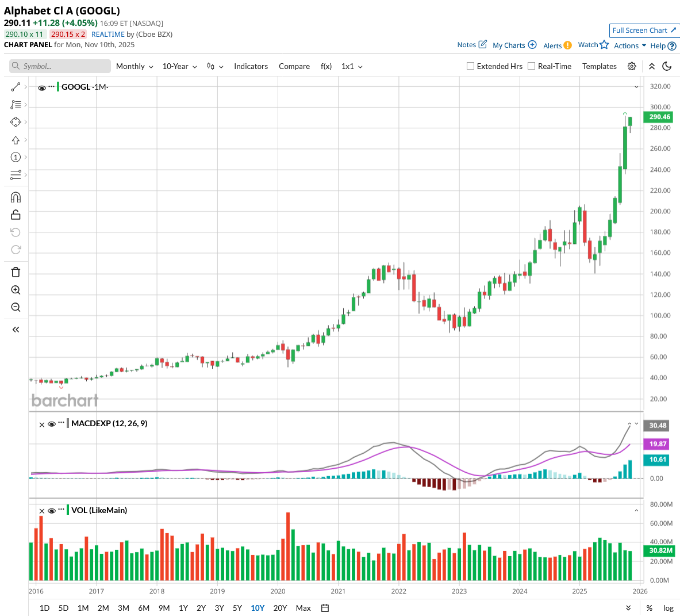Open the 10-Year period dropdown

(179, 66)
